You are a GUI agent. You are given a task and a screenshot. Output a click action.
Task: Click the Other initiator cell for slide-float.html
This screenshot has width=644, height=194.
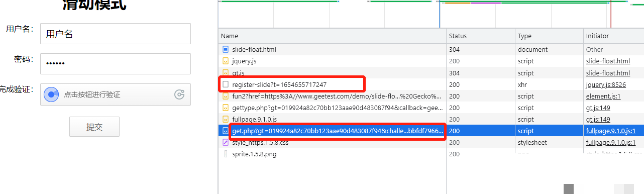pos(594,50)
